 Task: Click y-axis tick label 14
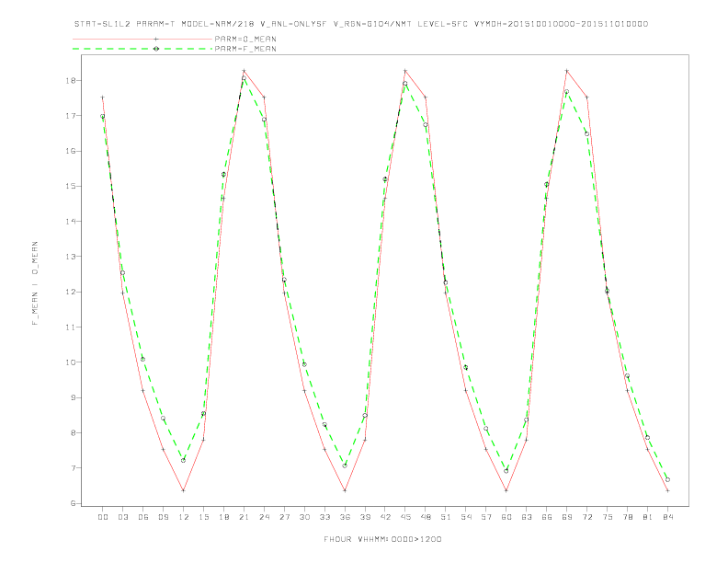pyautogui.click(x=71, y=222)
